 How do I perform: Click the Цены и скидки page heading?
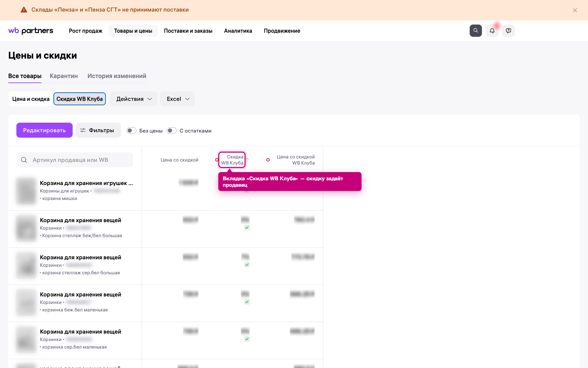43,56
